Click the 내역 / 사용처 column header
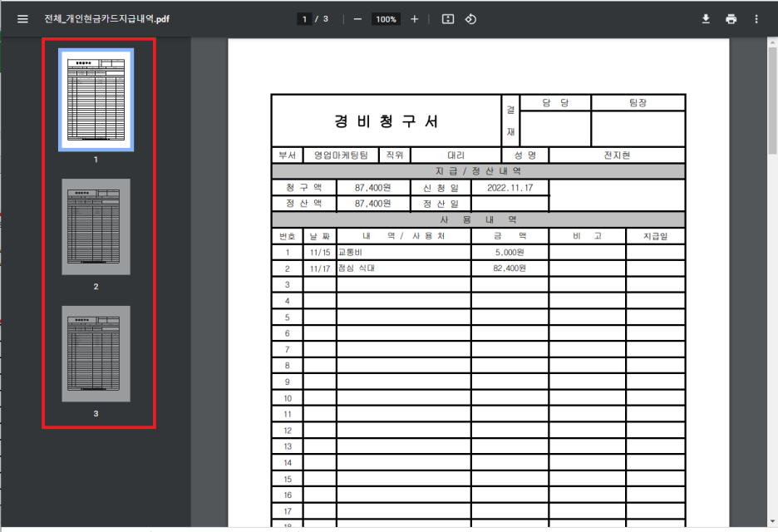Image resolution: width=778 pixels, height=532 pixels. click(x=403, y=236)
